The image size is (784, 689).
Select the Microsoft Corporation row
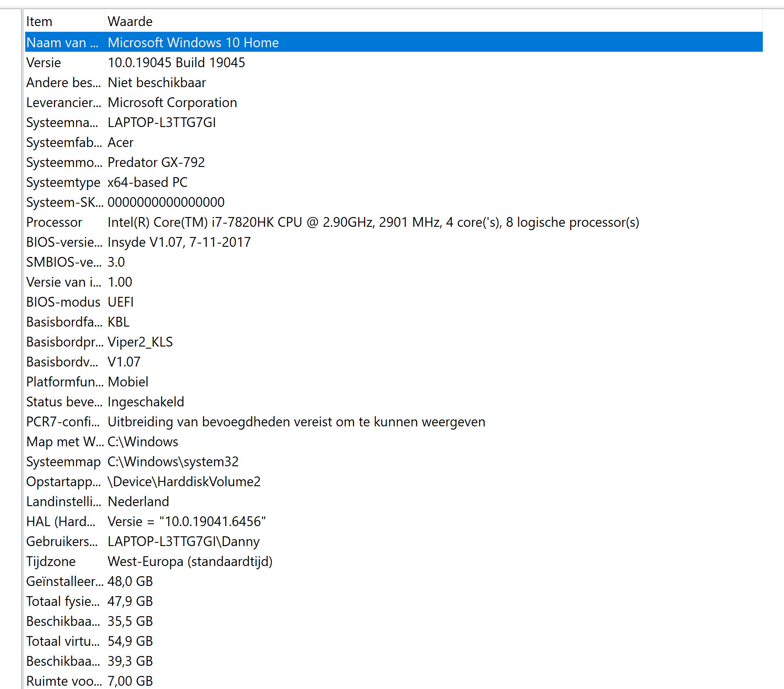tap(394, 102)
